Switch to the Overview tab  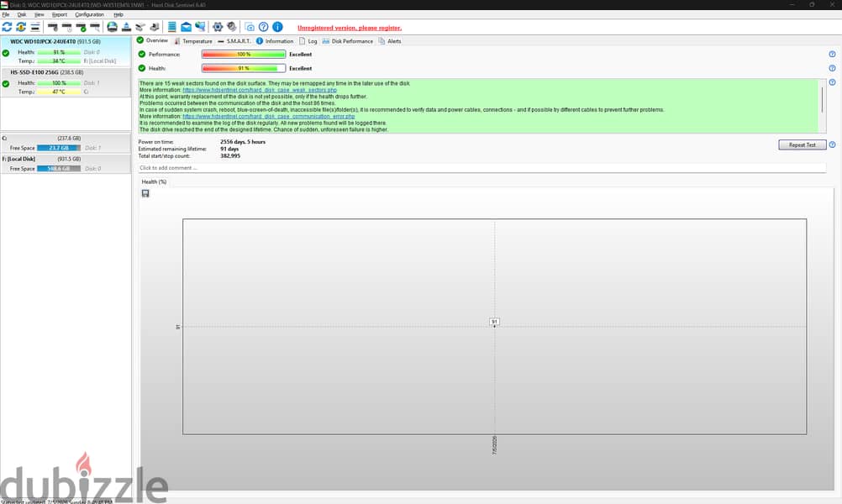(152, 40)
